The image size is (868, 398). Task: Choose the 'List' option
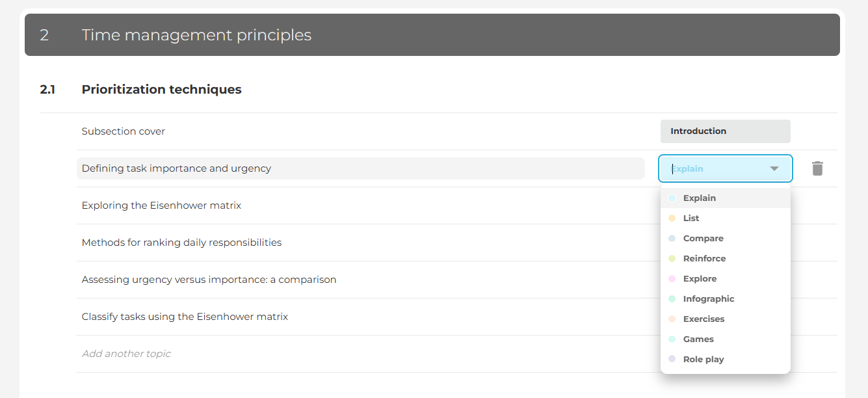(x=691, y=219)
